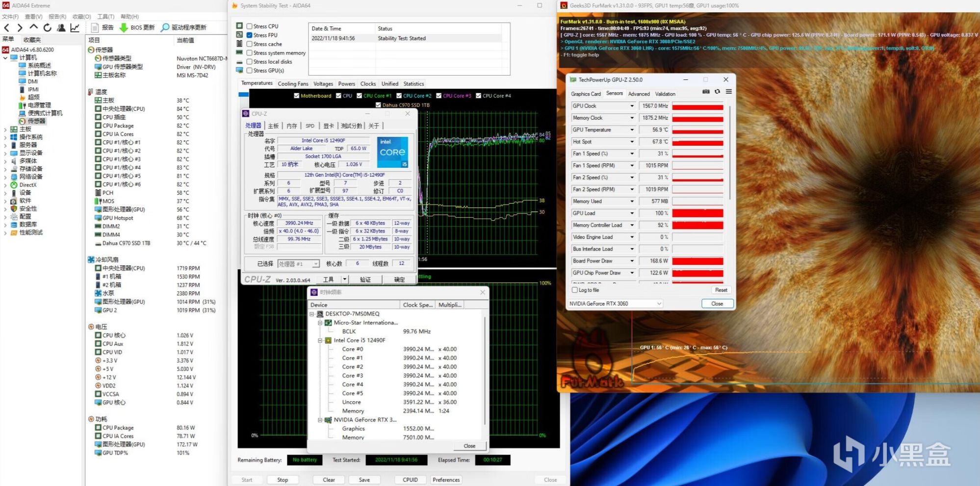The height and width of the screenshot is (486, 980).
Task: Enable Log to file in GPU-Z
Action: (x=575, y=290)
